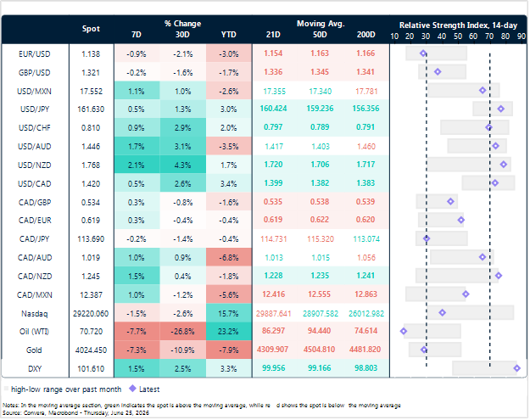
Task: Click the high-low range legend square
Action: pos(6,389)
